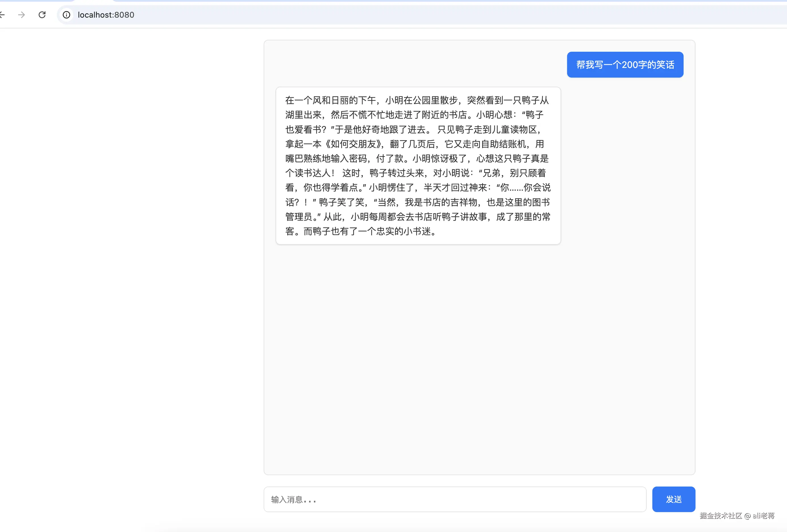This screenshot has width=787, height=532.
Task: Focus the 输入消息 message input field
Action: [455, 499]
